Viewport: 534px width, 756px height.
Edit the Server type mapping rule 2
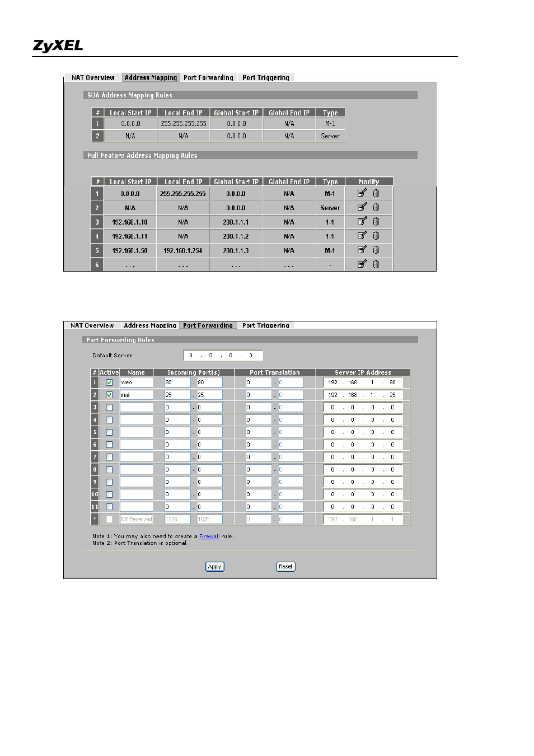click(362, 207)
